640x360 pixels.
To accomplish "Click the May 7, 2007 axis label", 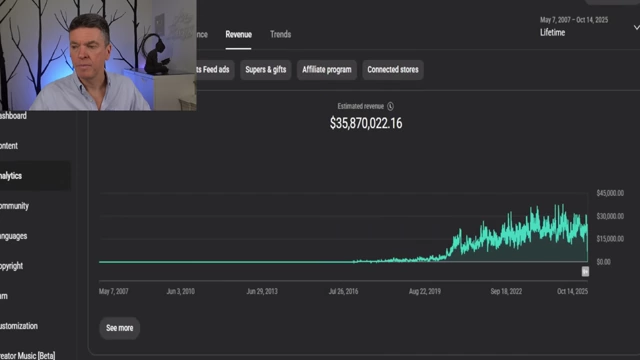I will 113,291.
